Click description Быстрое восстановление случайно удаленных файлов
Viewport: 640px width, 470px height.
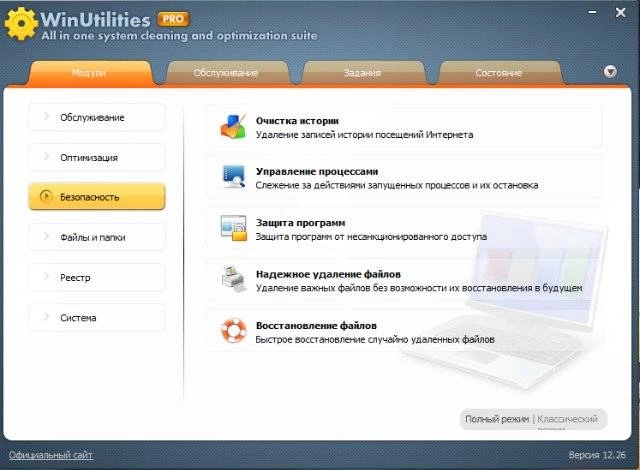tap(375, 339)
